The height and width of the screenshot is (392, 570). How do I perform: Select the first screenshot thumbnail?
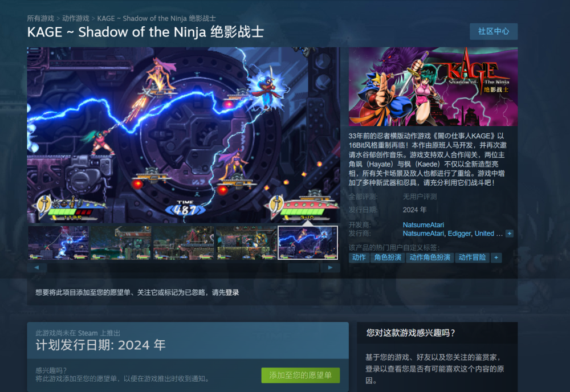pyautogui.click(x=58, y=243)
